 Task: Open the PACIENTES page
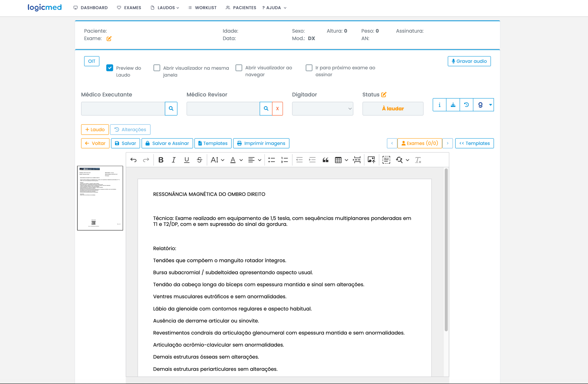tap(241, 8)
